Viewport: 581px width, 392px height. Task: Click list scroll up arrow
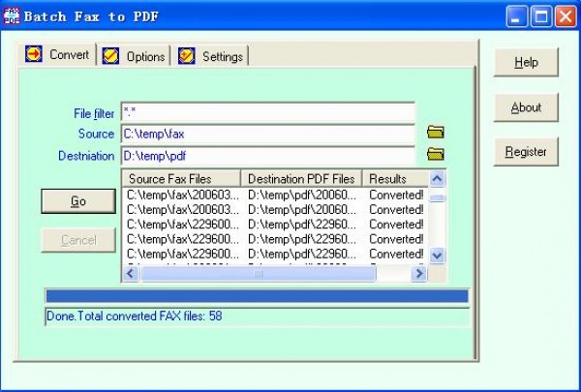[x=437, y=179]
